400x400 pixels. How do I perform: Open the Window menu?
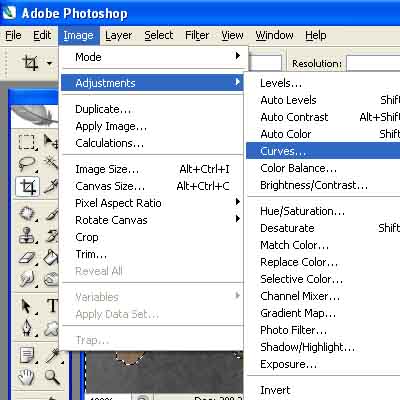(274, 35)
